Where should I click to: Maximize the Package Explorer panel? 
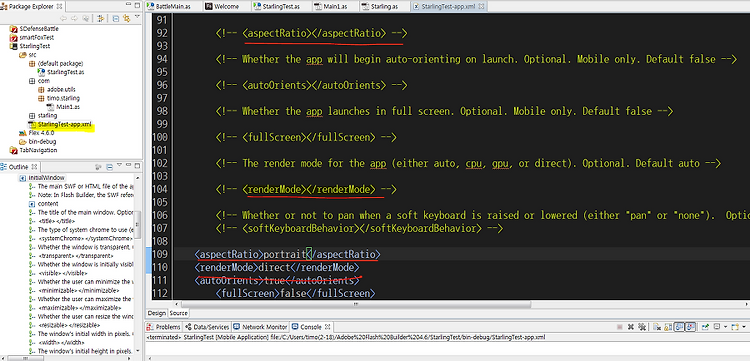(137, 6)
